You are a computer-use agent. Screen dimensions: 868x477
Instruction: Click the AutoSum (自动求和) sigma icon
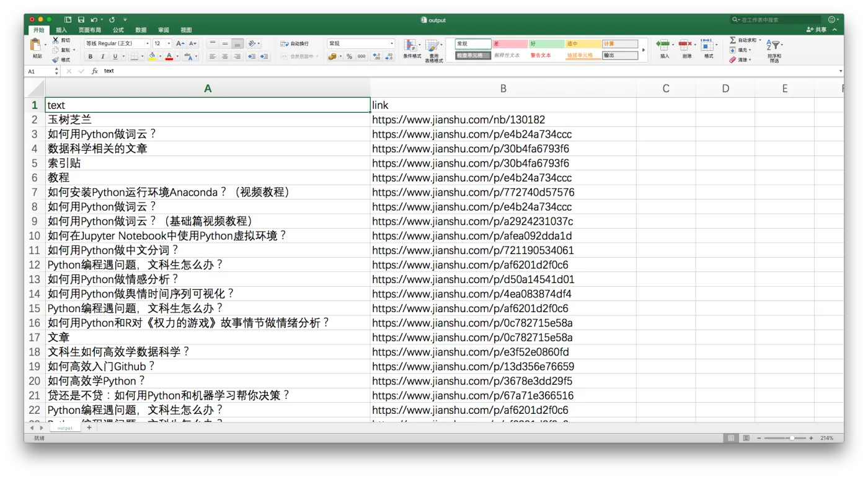(733, 40)
